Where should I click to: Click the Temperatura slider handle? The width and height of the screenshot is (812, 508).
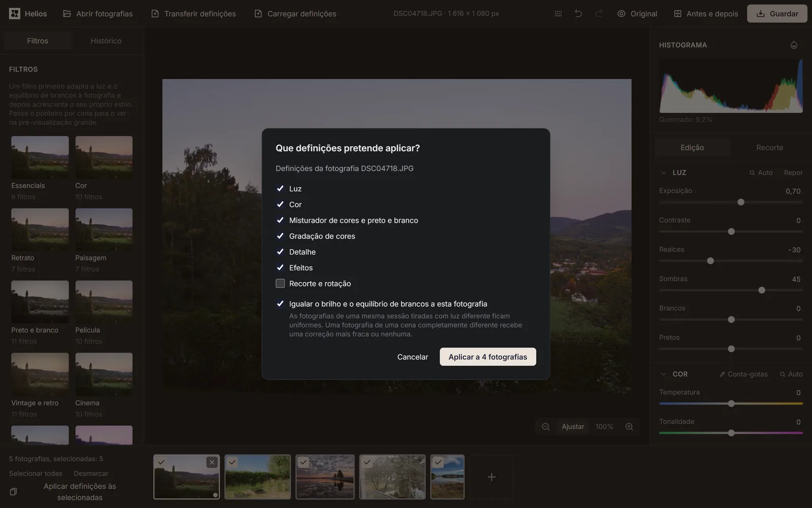pos(731,403)
